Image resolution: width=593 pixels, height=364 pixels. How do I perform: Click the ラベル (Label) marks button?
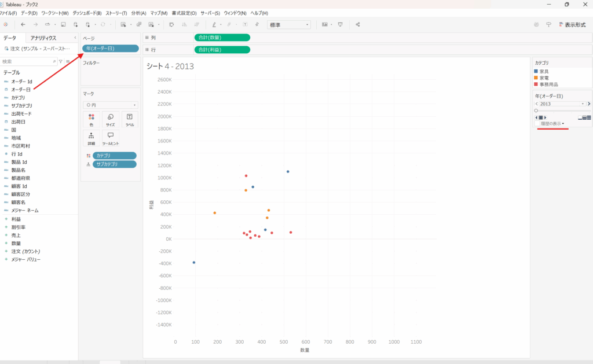coord(129,119)
